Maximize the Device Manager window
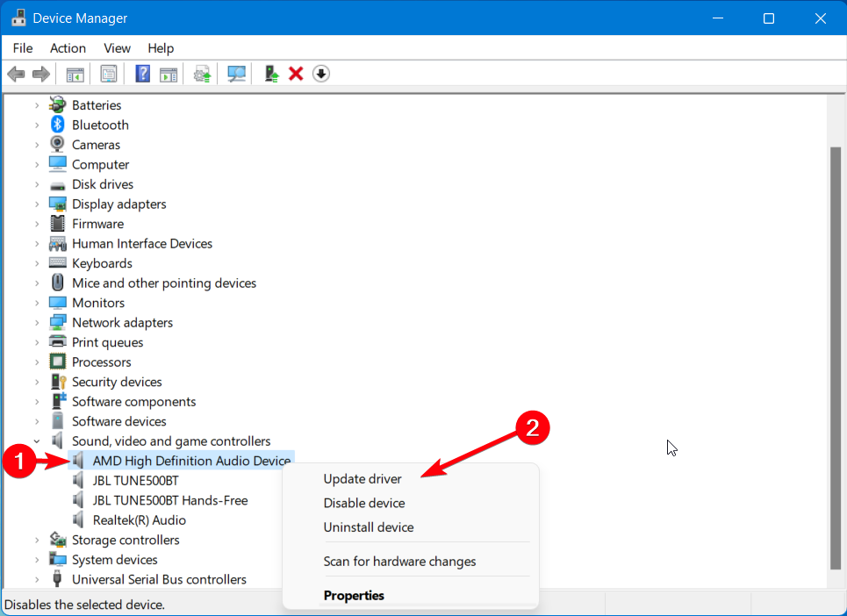This screenshot has height=616, width=847. 769,18
